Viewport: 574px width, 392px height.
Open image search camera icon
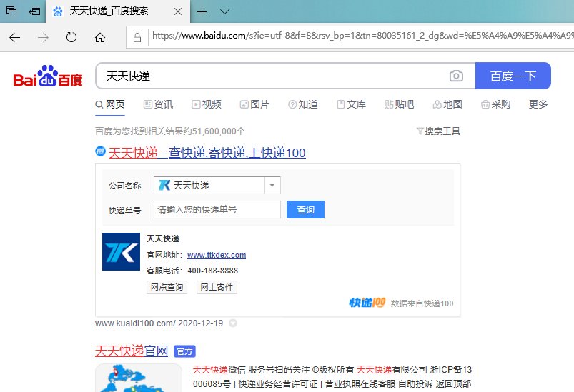(456, 76)
